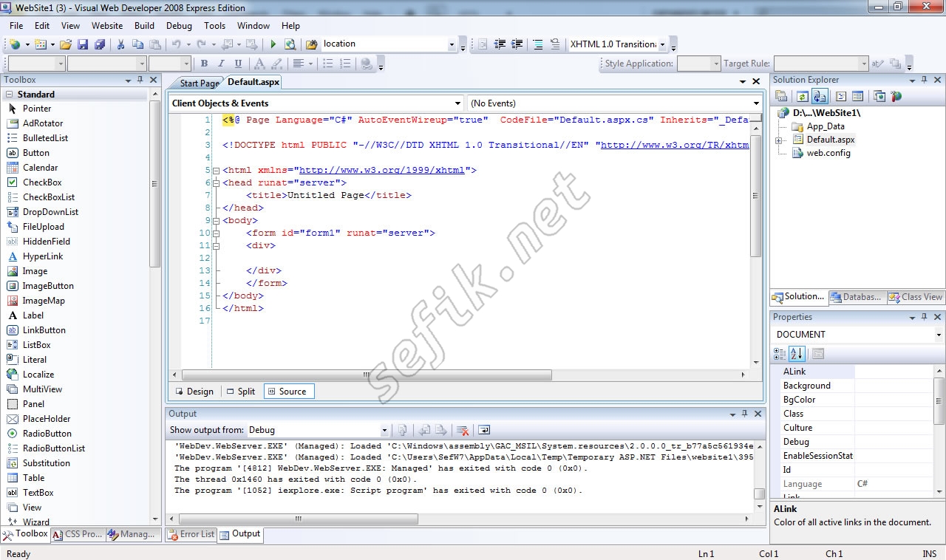946x560 pixels.
Task: Pin the Toolbox panel with the auto-hide pushpin
Action: (x=140, y=80)
